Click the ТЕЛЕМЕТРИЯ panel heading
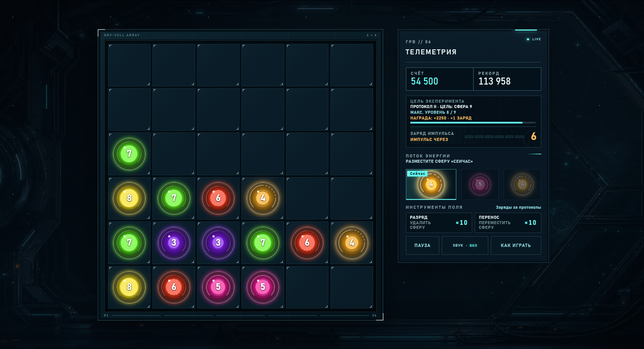 tap(431, 52)
